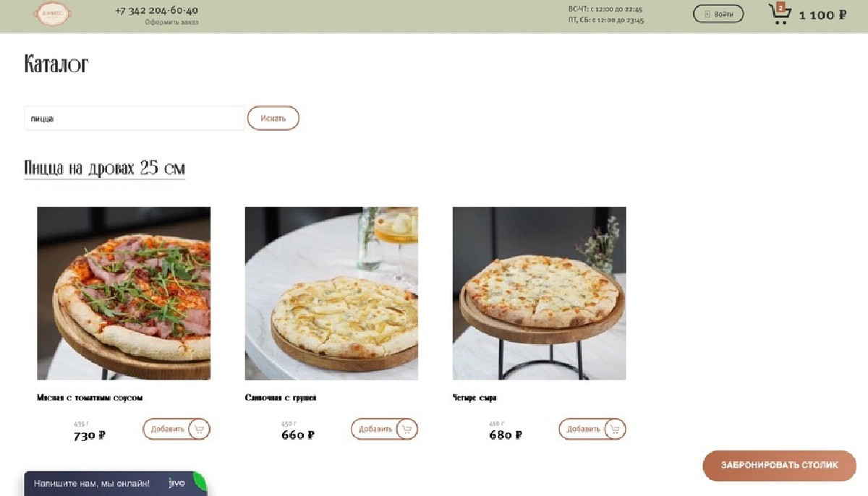
Task: Add Мясная с томатным соусом pizza to cart
Action: [x=167, y=429]
